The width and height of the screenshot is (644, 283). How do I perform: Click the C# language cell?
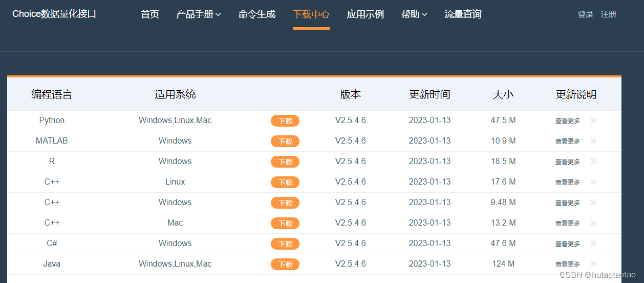click(x=52, y=244)
